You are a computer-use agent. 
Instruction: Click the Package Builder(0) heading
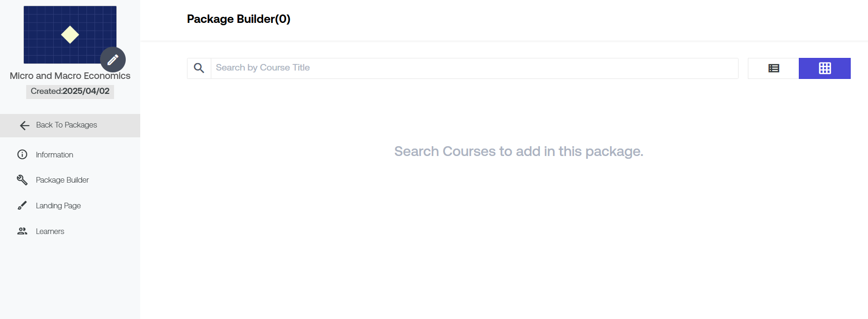(238, 19)
